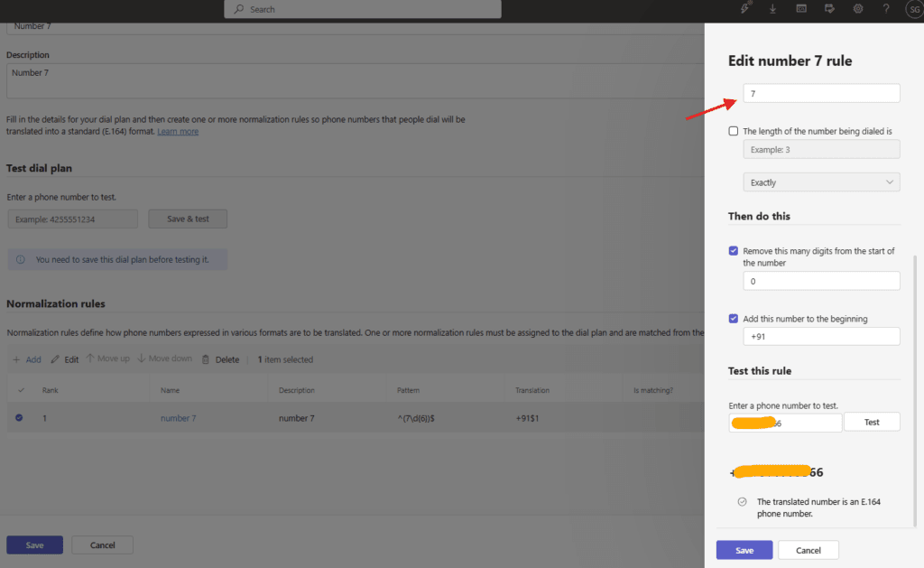
Task: Click the Edit pencil icon in rules toolbar
Action: [55, 359]
